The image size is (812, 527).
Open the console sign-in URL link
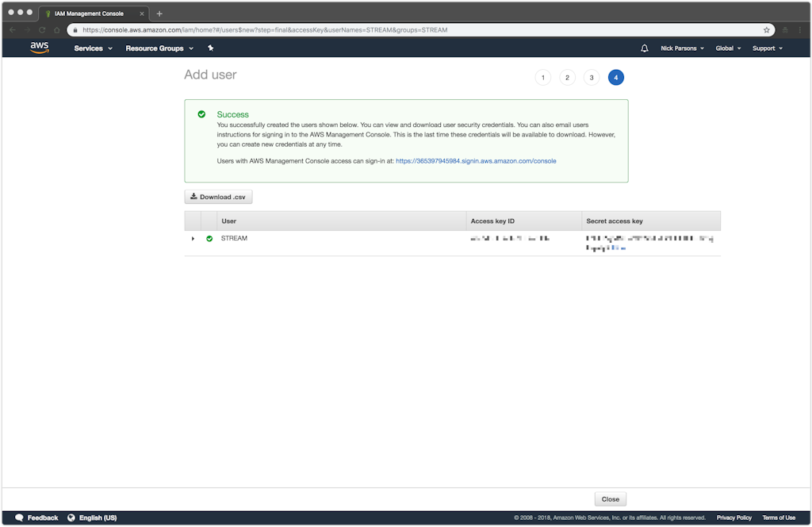[476, 161]
